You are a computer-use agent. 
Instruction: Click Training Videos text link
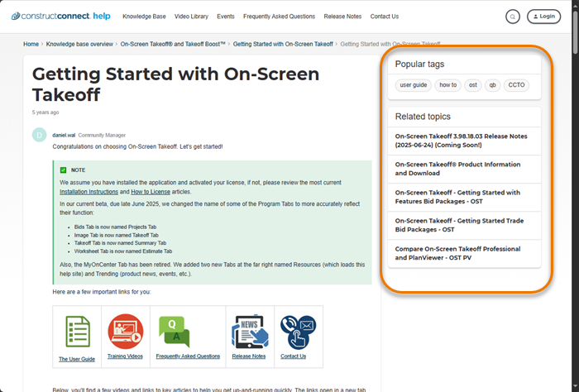coord(125,356)
